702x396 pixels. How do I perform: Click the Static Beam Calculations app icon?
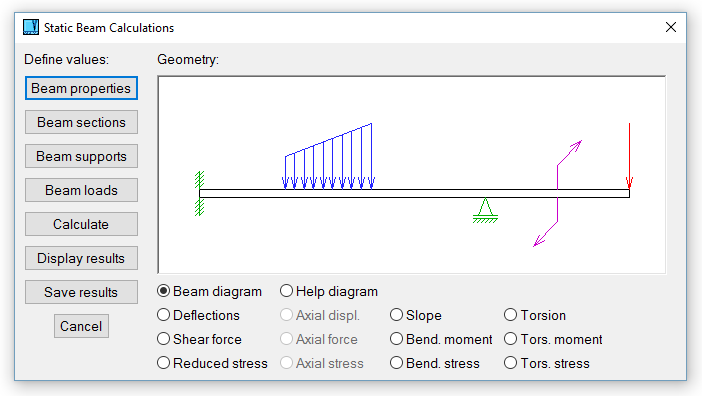(x=31, y=27)
